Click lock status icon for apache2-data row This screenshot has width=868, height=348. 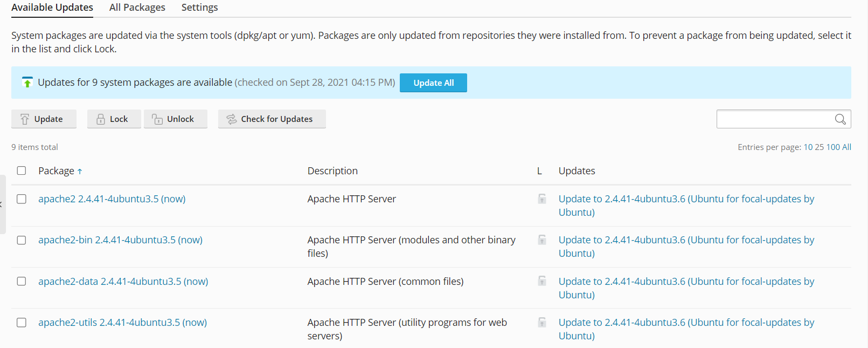[x=542, y=281]
